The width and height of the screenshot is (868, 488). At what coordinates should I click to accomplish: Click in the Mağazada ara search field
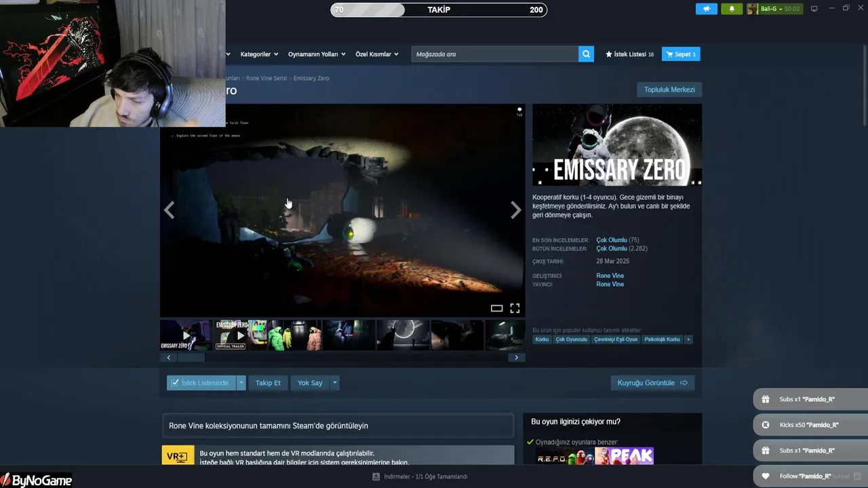point(494,54)
